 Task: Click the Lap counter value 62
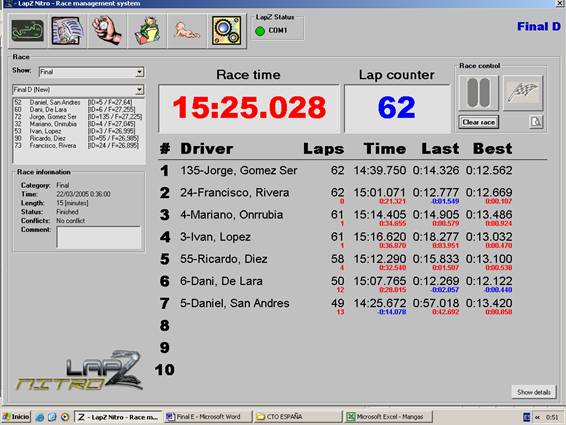397,108
